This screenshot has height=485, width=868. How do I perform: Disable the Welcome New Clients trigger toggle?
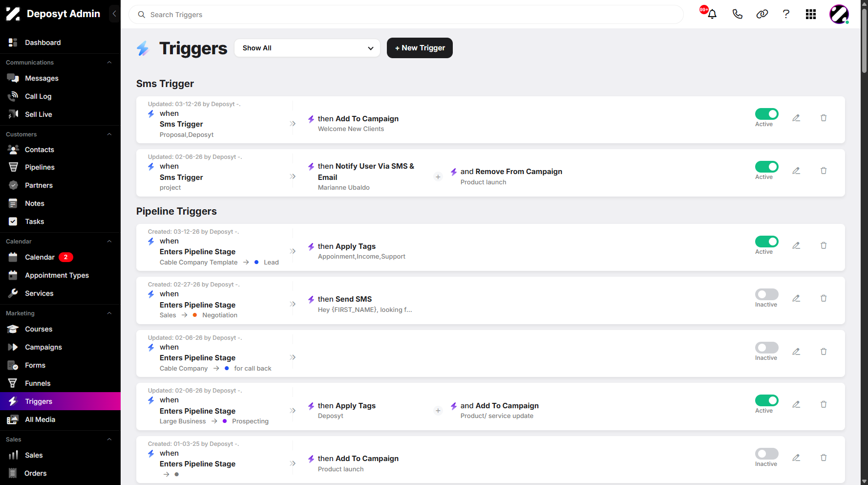pyautogui.click(x=767, y=114)
